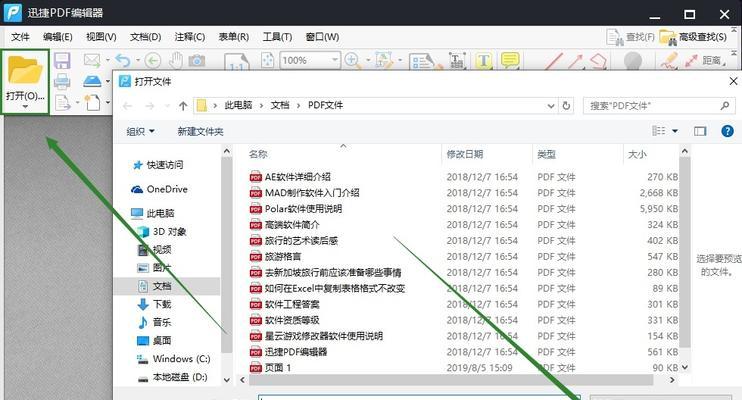Screen dimensions: 742x400
Task: Sort by the 大小 column header
Action: coord(637,154)
